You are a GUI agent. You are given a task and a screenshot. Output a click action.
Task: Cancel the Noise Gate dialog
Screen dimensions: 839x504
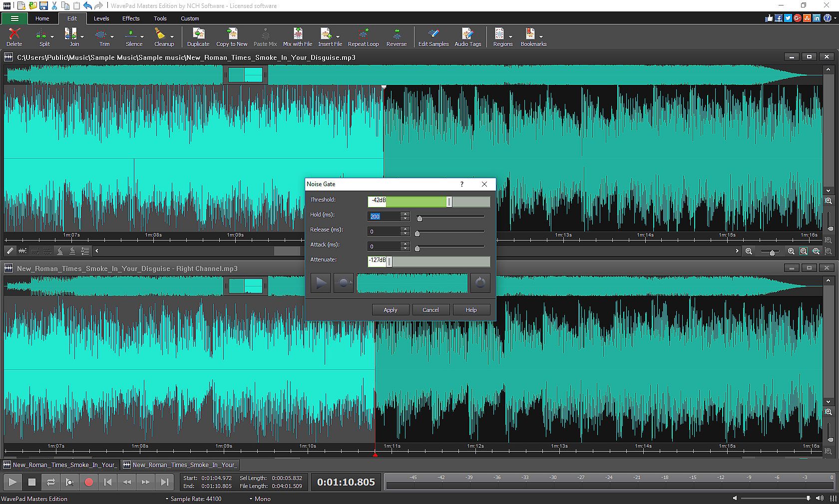430,310
